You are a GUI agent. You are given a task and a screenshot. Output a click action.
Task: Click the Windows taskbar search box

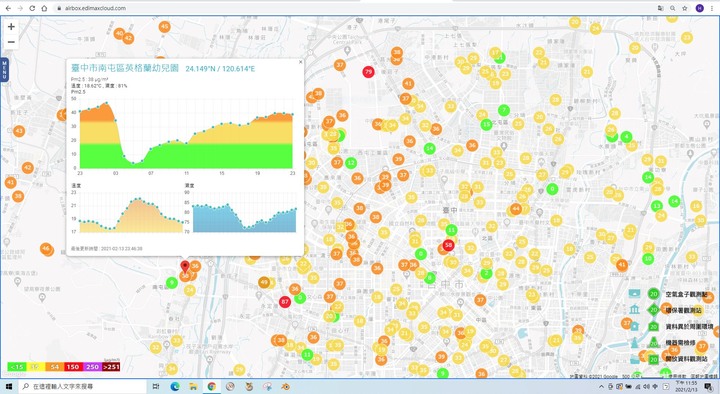(83, 387)
